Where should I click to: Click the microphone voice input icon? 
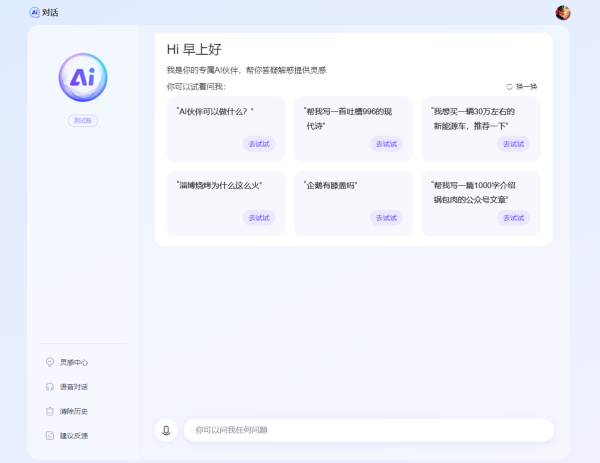166,430
